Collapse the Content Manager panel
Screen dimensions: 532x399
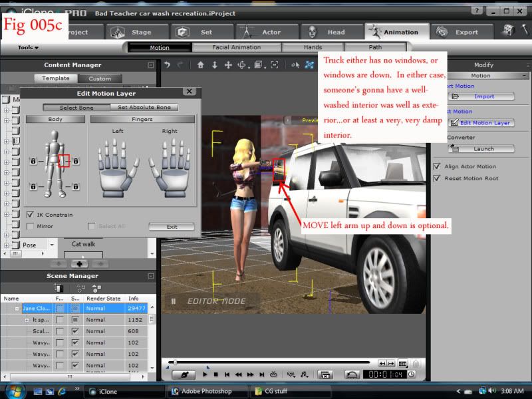(x=151, y=65)
